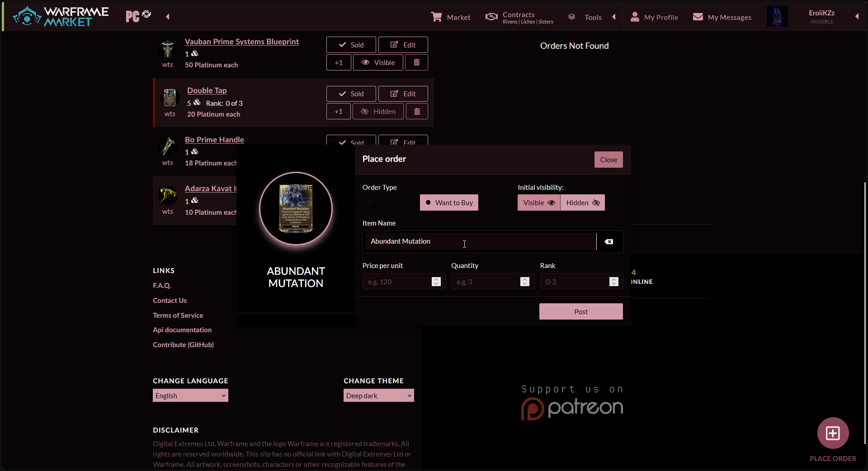868x471 pixels.
Task: Open the Deep dark theme dropdown
Action: (x=378, y=396)
